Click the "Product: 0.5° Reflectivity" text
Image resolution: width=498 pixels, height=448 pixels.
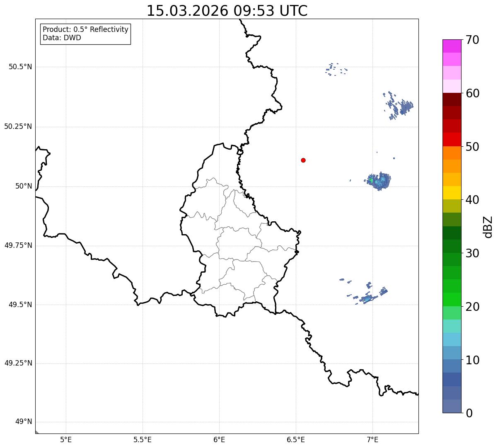[85, 30]
